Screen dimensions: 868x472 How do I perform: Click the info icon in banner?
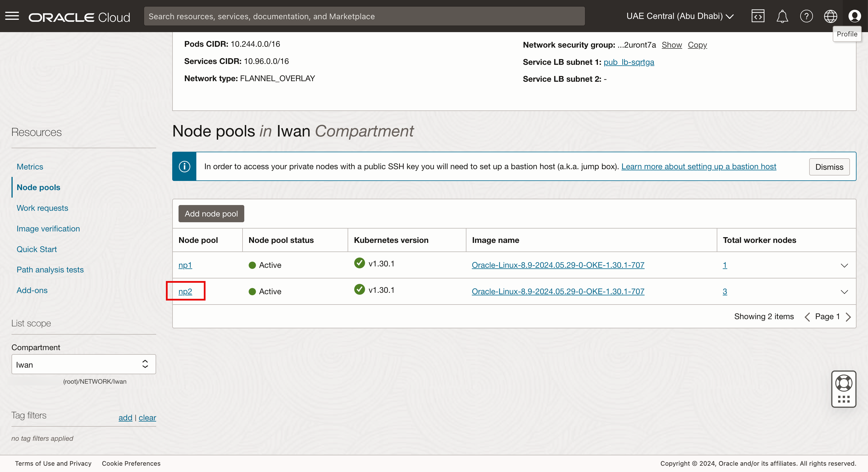pos(184,166)
